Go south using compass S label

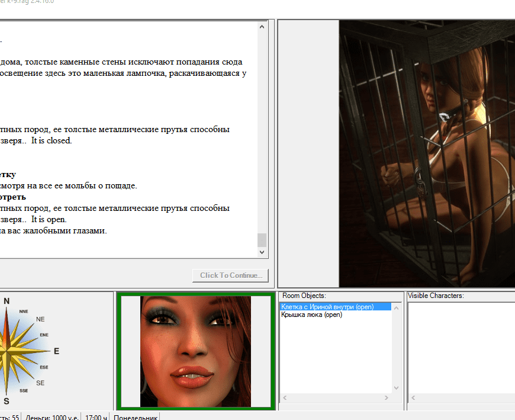[7, 402]
